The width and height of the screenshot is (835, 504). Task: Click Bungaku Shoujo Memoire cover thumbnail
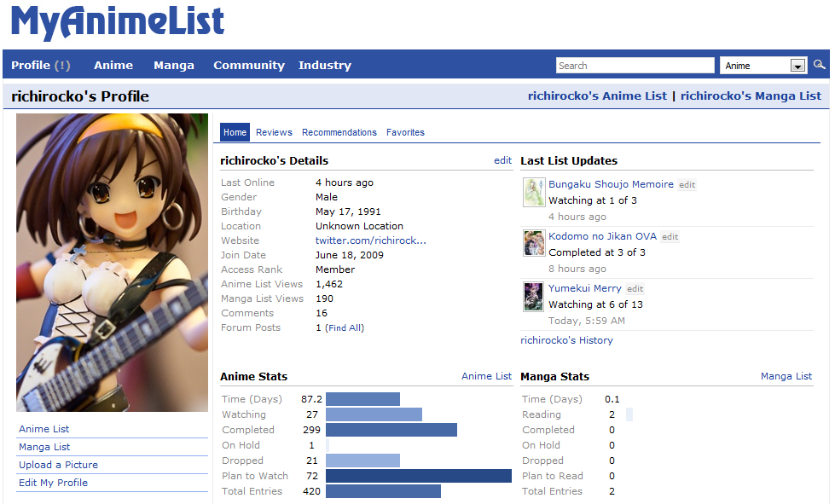click(x=534, y=192)
